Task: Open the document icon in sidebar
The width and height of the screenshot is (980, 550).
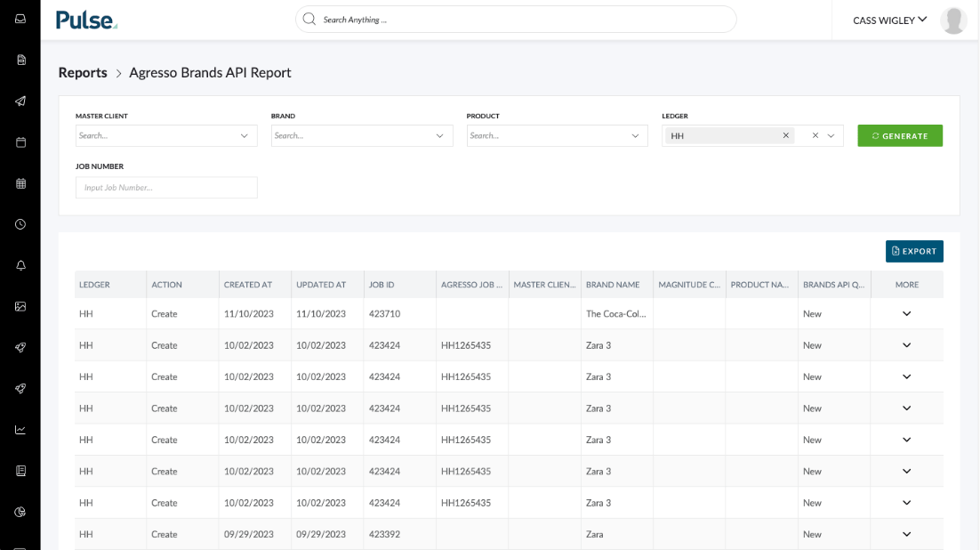Action: 20,60
